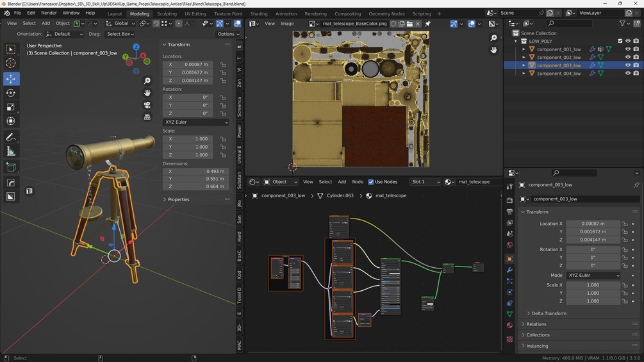Open the Material properties tab icon
This screenshot has height=362, width=644.
pyautogui.click(x=509, y=325)
